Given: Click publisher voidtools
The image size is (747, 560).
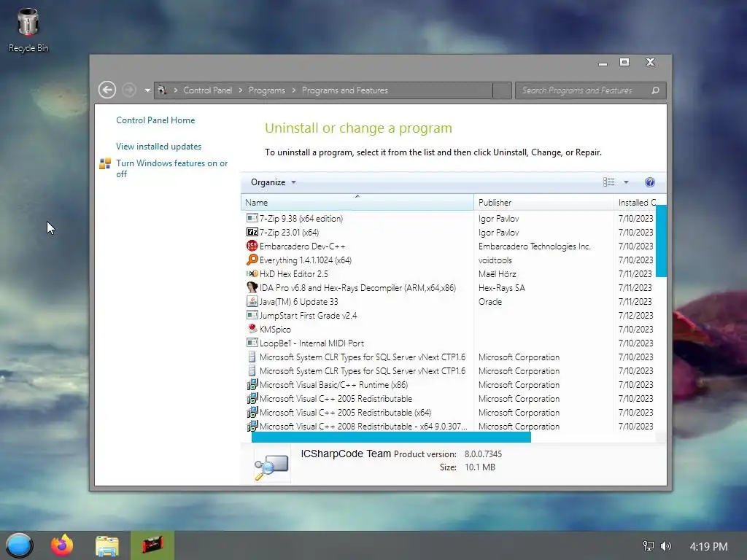Looking at the screenshot, I should [495, 260].
